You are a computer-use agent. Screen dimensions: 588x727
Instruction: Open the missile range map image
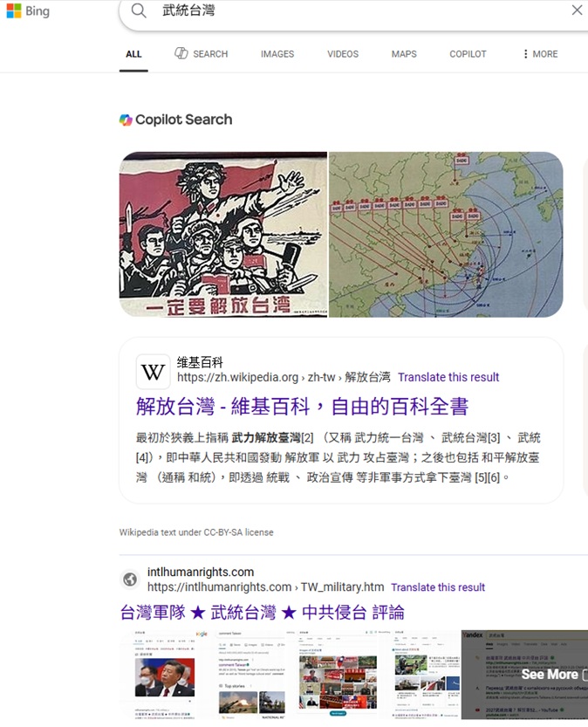tap(446, 235)
